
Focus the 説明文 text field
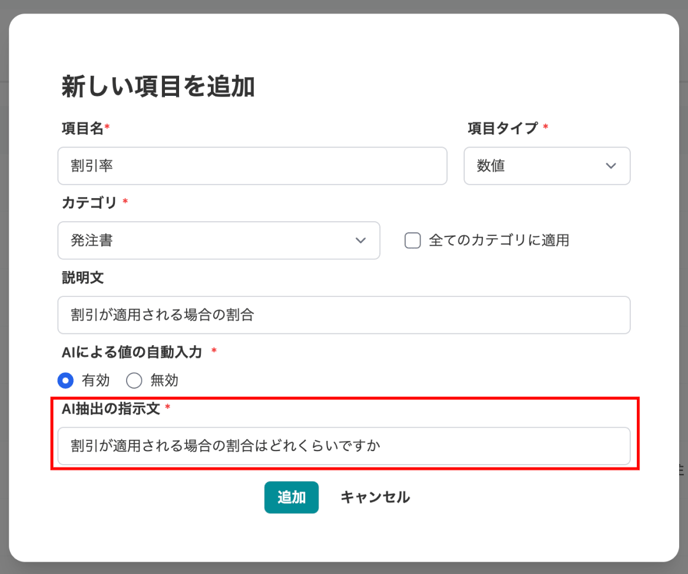point(344,315)
